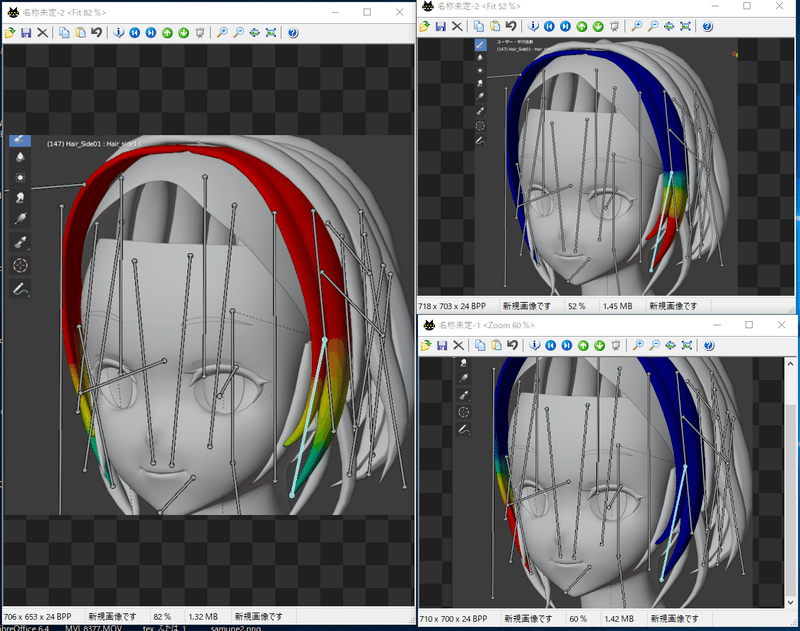Image resolution: width=800 pixels, height=631 pixels.
Task: Click Open file icon in Fit 82% window
Action: pos(10,33)
